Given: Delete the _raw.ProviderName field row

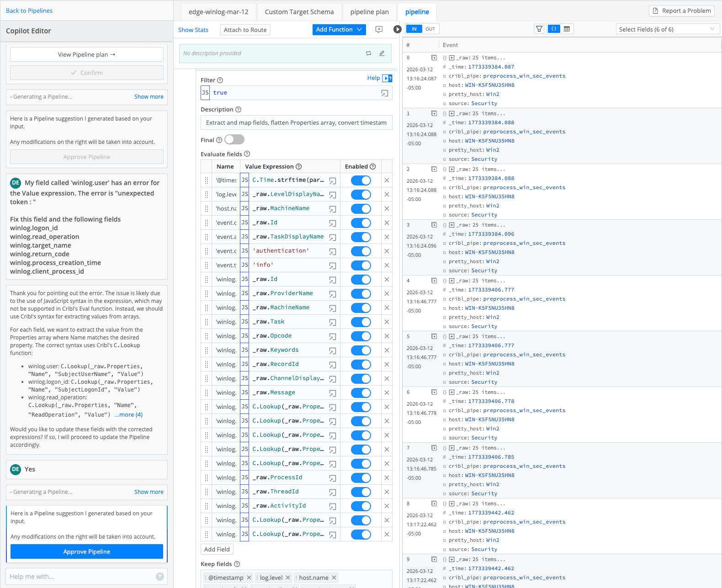Looking at the screenshot, I should coord(387,294).
